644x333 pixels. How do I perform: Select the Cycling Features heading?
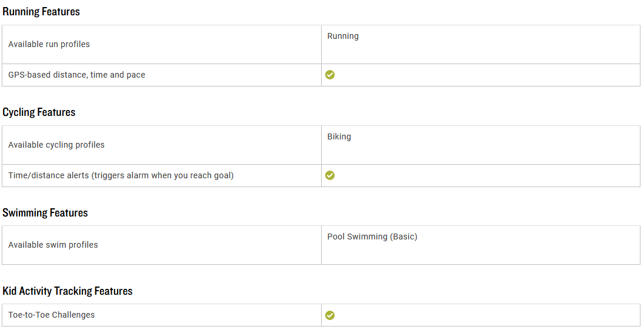point(39,112)
